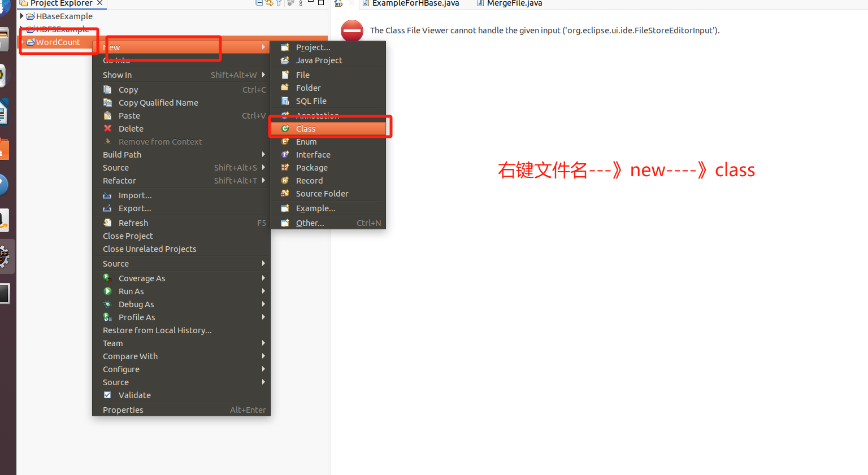Click Paste in the context menu
868x475 pixels.
coord(181,116)
